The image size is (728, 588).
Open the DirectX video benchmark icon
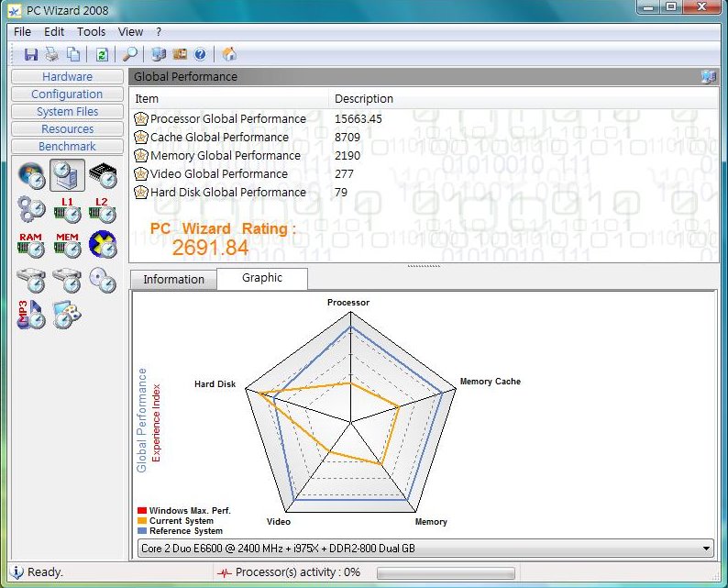(x=103, y=244)
